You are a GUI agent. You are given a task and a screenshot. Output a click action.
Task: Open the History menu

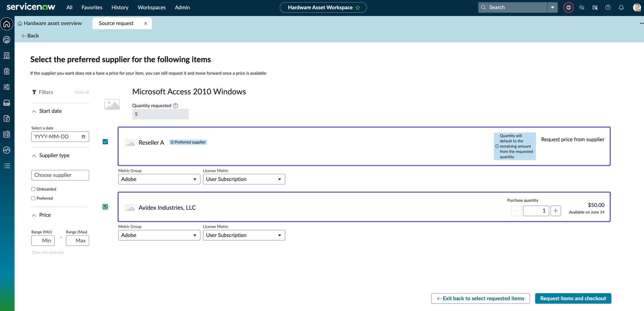coord(120,8)
